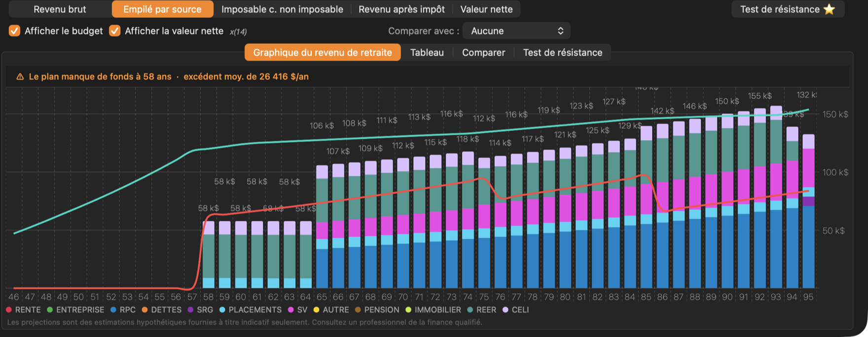
Task: Switch to the Tableau view
Action: [x=427, y=53]
